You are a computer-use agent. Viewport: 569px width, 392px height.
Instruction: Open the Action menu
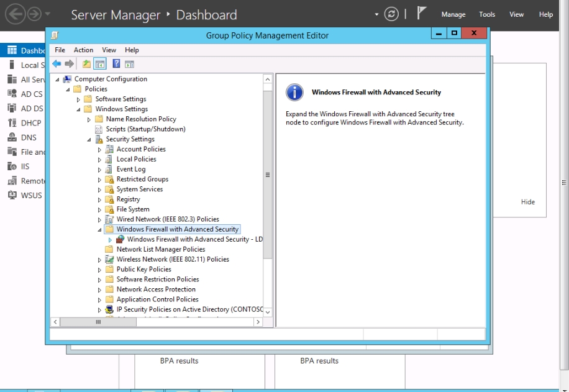click(x=83, y=50)
